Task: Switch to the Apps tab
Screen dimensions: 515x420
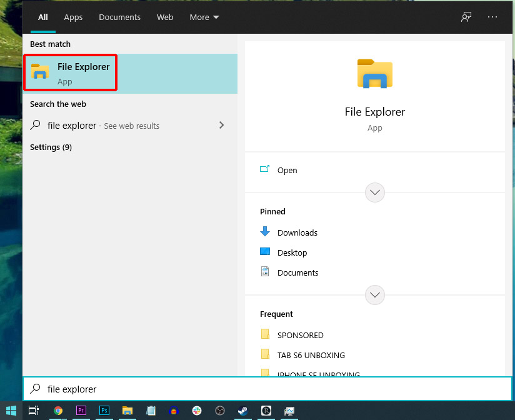Action: point(73,17)
